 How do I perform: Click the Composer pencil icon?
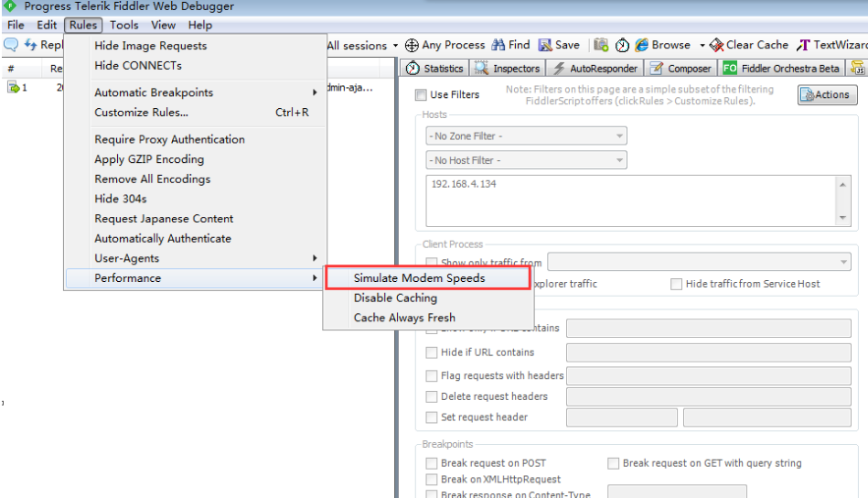click(657, 68)
